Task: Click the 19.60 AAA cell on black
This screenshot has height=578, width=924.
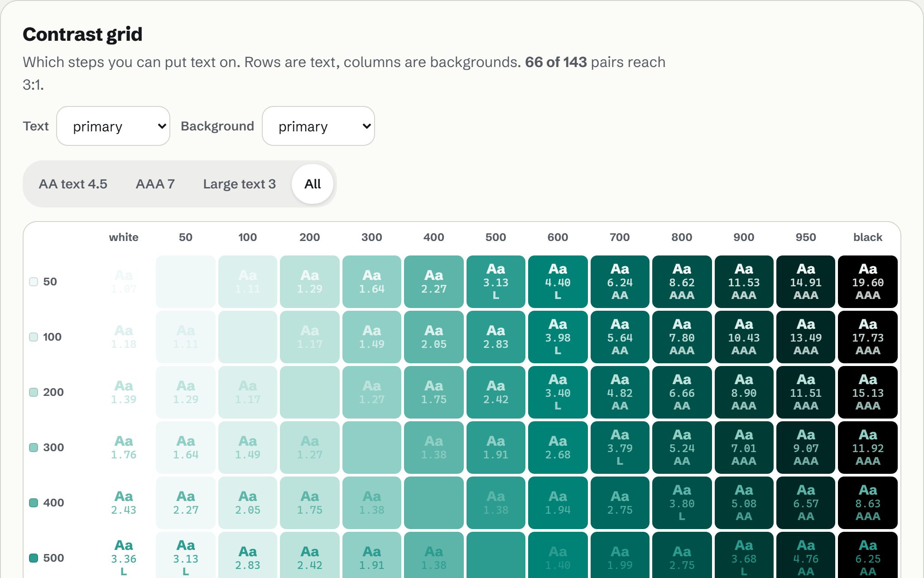Action: tap(868, 282)
